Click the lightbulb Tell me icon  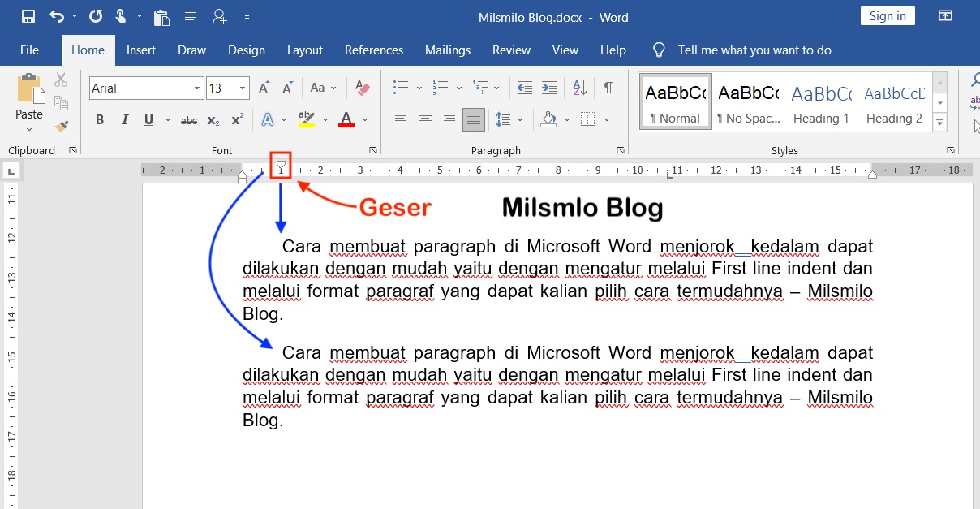[660, 50]
